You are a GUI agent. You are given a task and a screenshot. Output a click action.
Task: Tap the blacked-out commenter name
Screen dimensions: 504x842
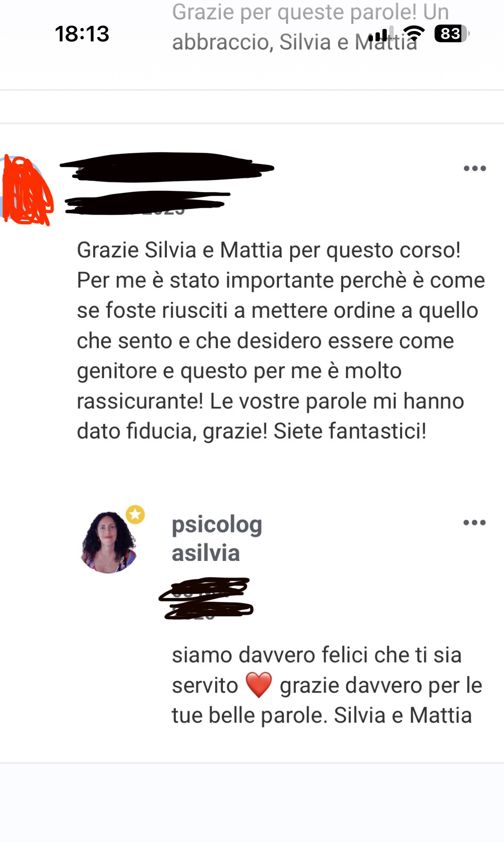[x=166, y=166]
